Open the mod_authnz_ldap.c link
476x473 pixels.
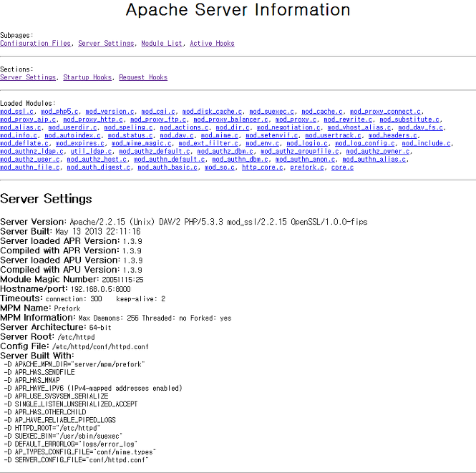pyautogui.click(x=31, y=151)
